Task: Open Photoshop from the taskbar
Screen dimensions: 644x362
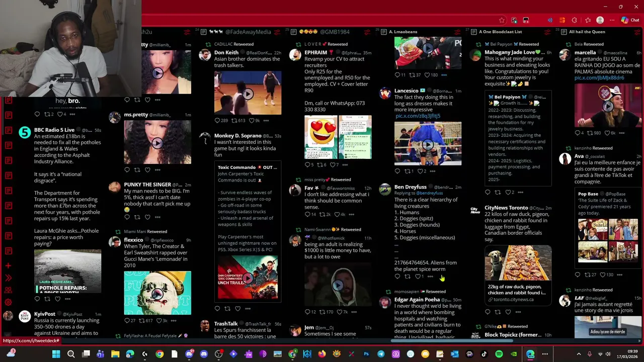Action: (366, 354)
